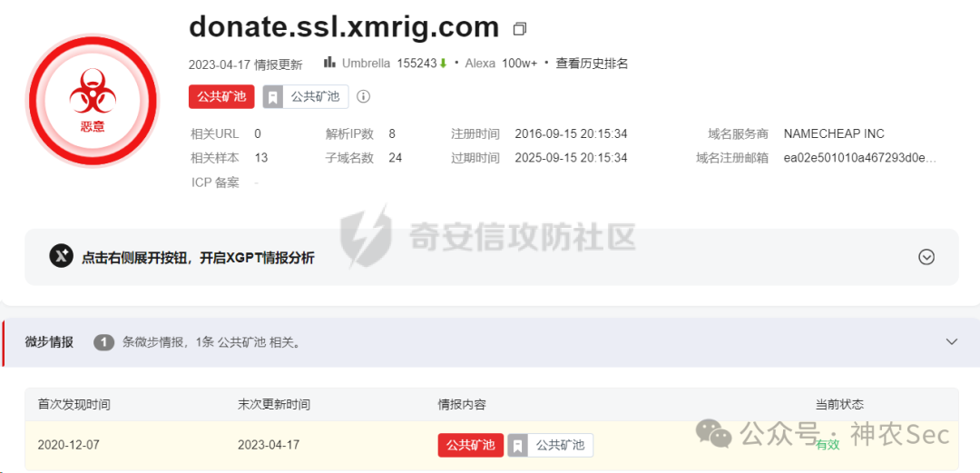The image size is (980, 473).
Task: Open the 查看历史排名 link
Action: pos(592,64)
